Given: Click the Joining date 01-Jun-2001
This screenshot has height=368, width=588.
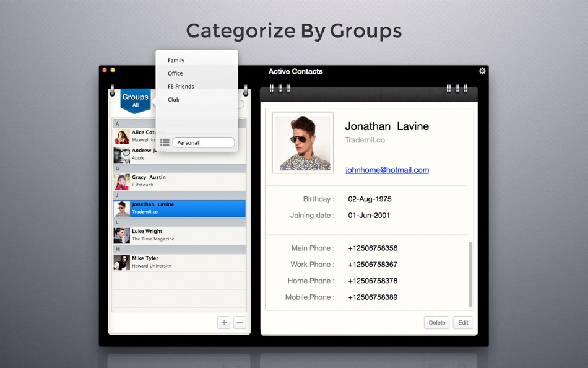Looking at the screenshot, I should coord(369,215).
